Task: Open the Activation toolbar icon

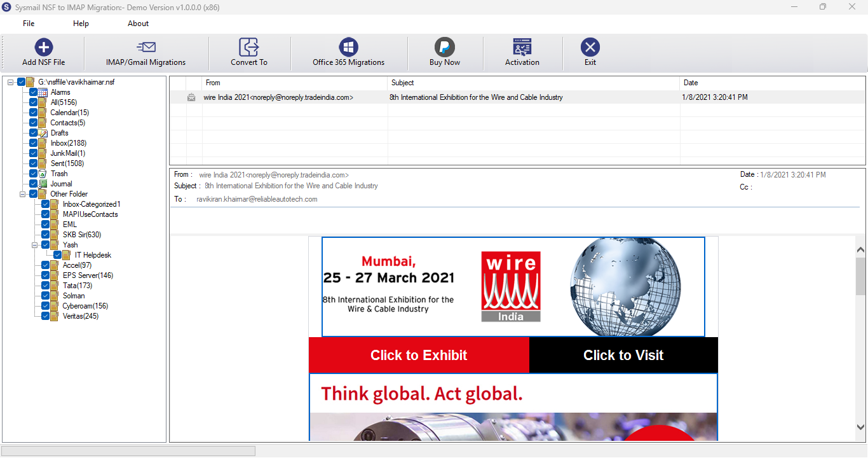Action: click(522, 47)
